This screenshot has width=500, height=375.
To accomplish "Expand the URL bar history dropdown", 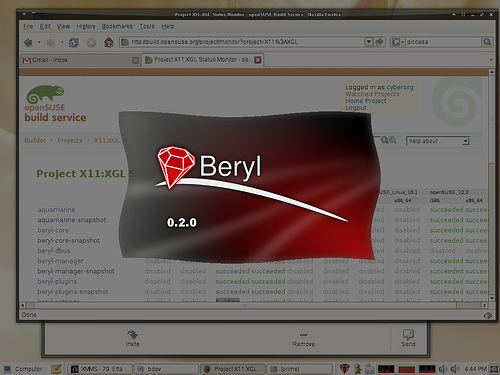I will [369, 42].
